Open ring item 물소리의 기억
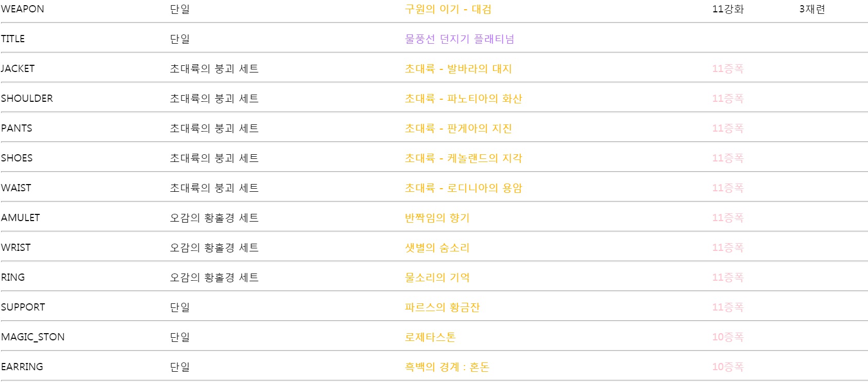 (437, 278)
